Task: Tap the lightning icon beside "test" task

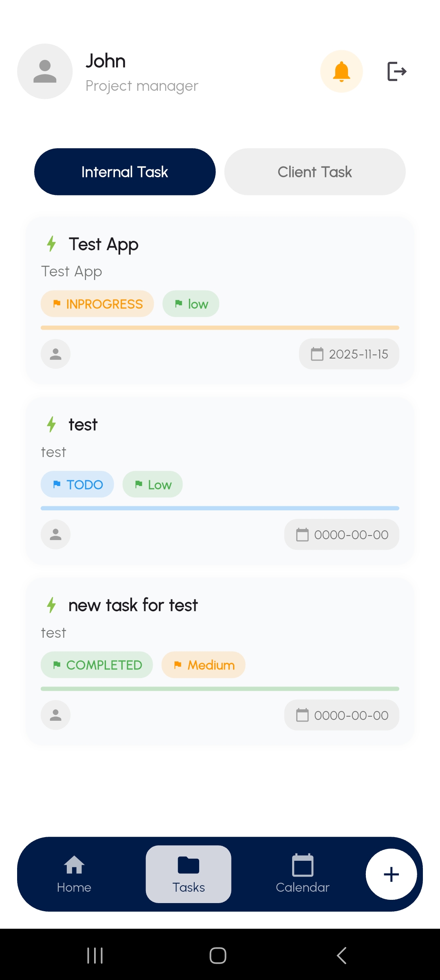Action: [51, 424]
